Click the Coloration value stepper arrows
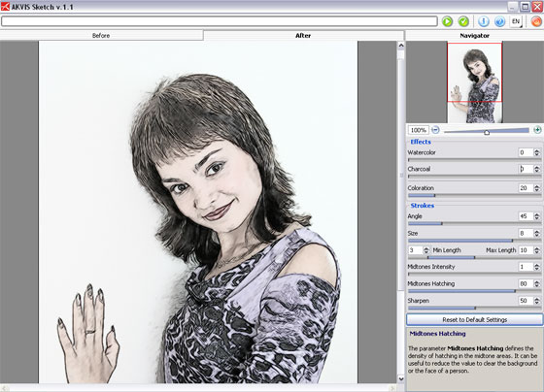Image resolution: width=544 pixels, height=392 pixels. tap(536, 188)
